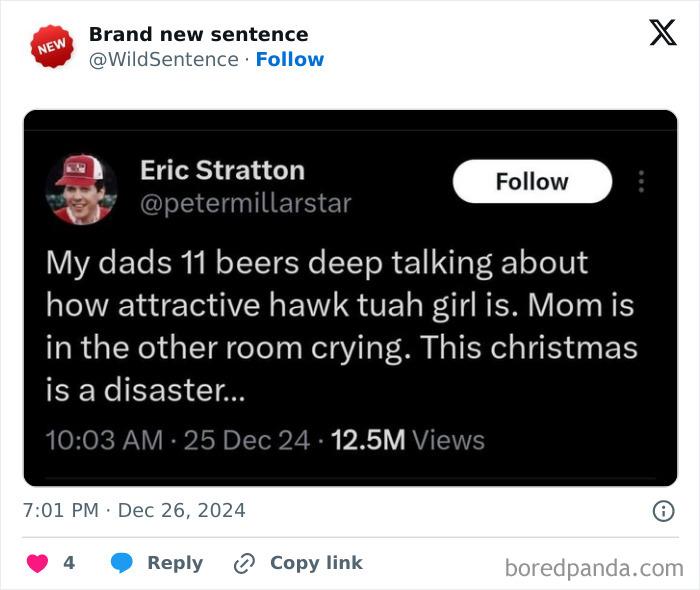Image resolution: width=700 pixels, height=590 pixels.
Task: Open three-dot more options on Eric Stratton's tweet
Action: point(641,182)
